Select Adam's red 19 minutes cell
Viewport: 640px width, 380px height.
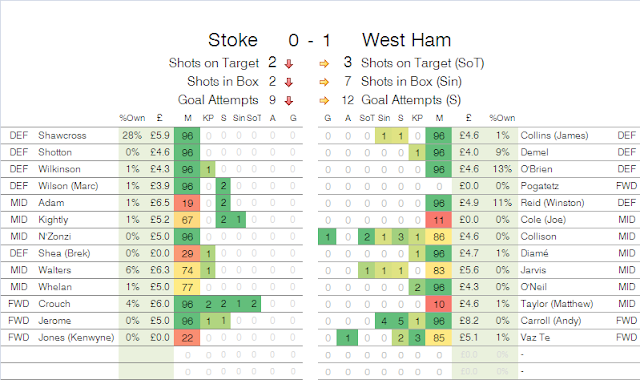187,203
